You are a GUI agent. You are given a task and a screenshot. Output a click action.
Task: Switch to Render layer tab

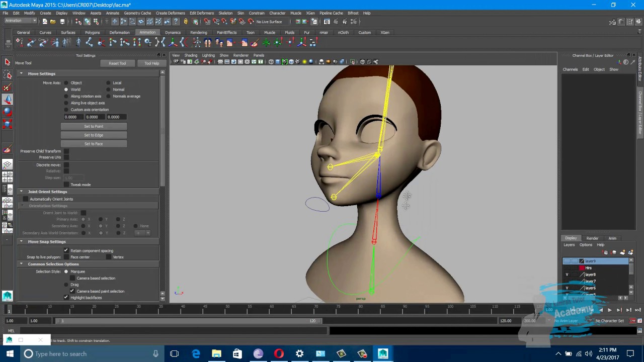[x=592, y=238]
